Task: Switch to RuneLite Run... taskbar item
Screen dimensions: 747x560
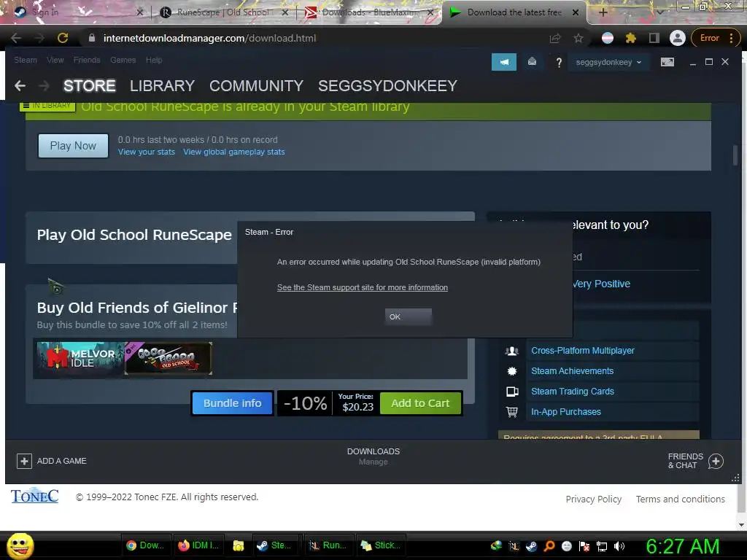Action: (x=328, y=545)
